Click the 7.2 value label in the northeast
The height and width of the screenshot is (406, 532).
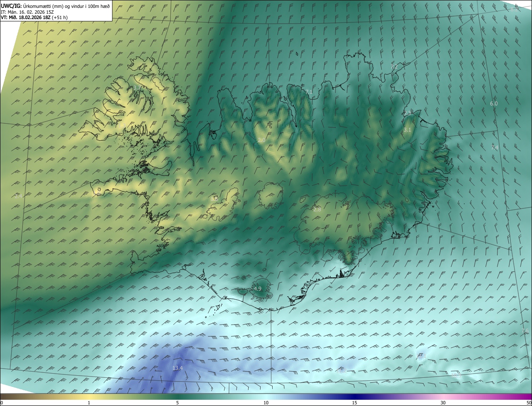[394, 66]
